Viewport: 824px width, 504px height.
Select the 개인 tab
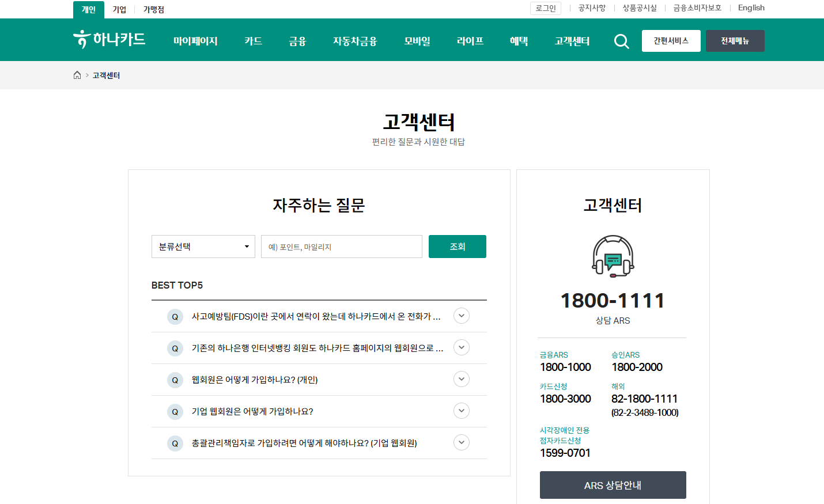click(89, 10)
